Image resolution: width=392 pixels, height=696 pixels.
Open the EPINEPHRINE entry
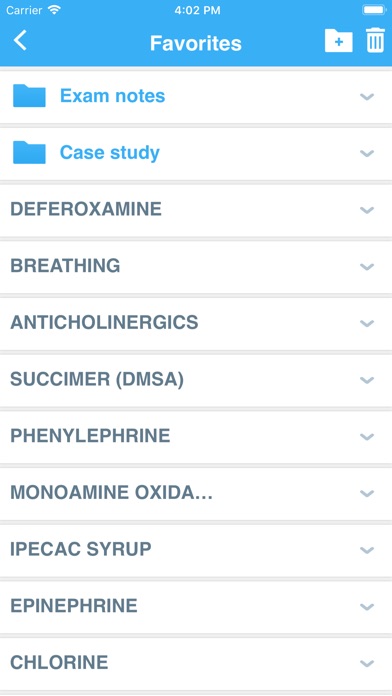[196, 606]
